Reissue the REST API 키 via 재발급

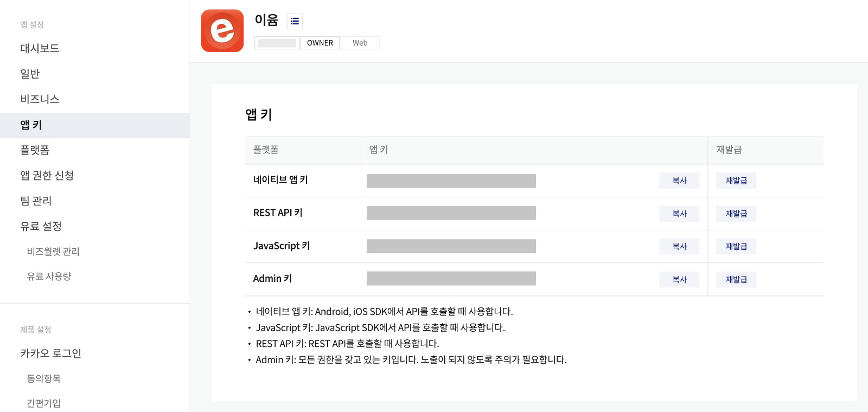tap(736, 214)
